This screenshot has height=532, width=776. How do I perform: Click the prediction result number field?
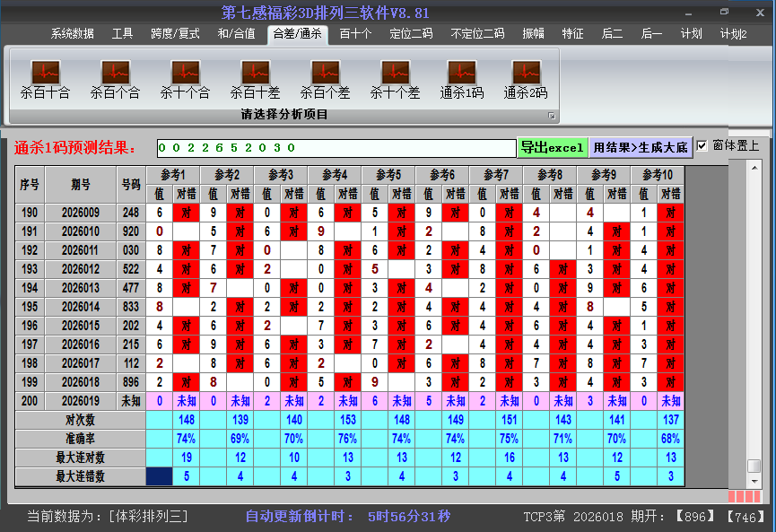click(x=336, y=148)
